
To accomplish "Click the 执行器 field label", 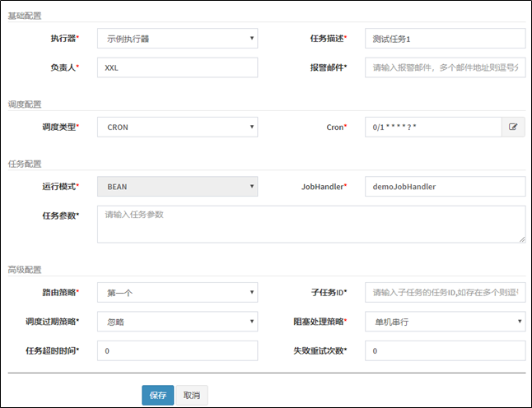I will tap(64, 39).
